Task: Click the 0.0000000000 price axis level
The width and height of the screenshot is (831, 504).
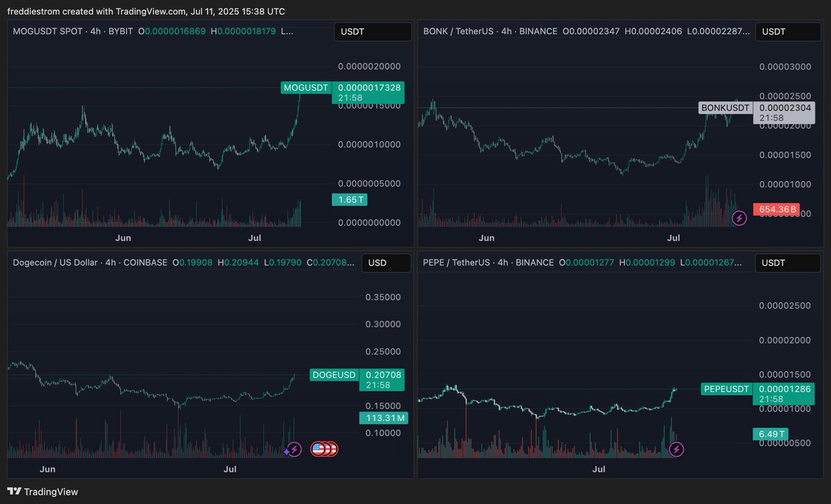Action: (369, 222)
